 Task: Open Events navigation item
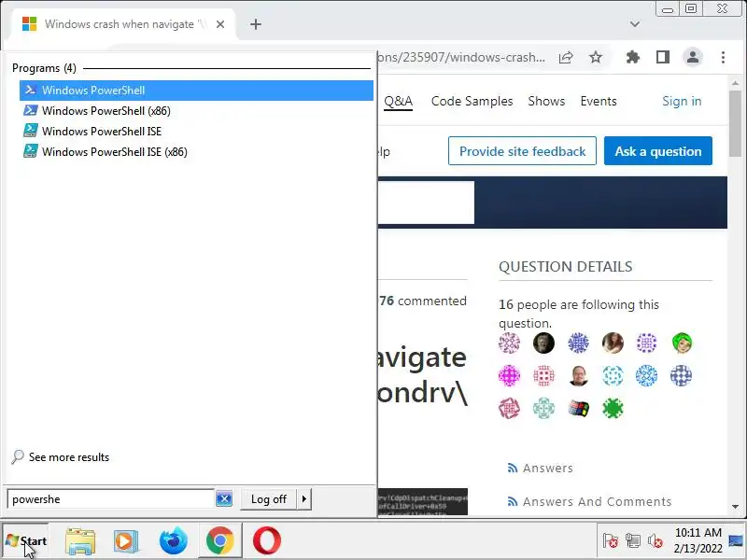pyautogui.click(x=599, y=101)
